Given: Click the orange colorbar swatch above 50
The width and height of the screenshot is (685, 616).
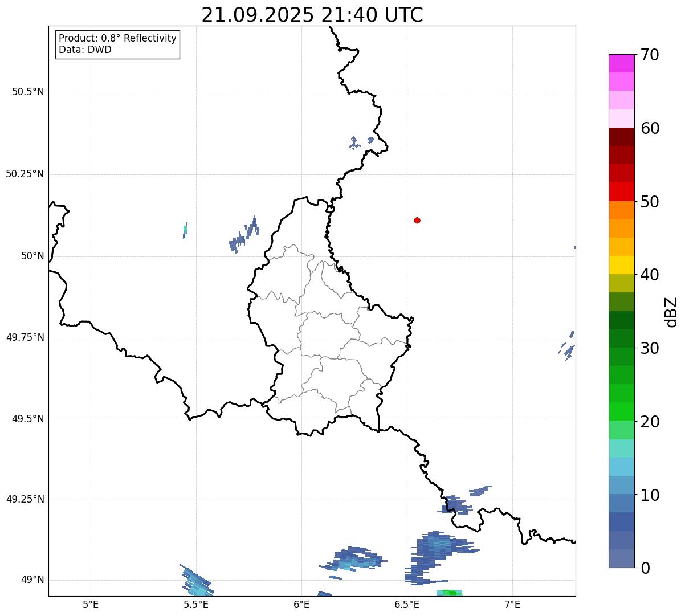Looking at the screenshot, I should [621, 210].
